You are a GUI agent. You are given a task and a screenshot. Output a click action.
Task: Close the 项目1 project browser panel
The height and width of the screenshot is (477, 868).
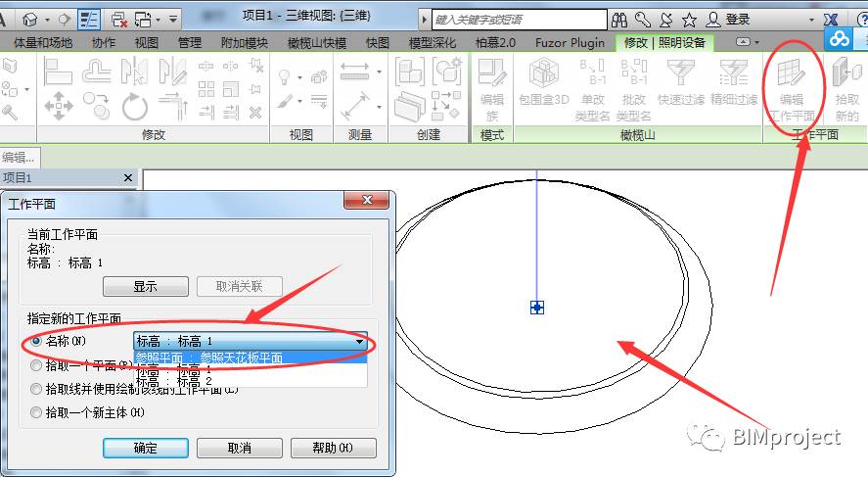[x=128, y=178]
